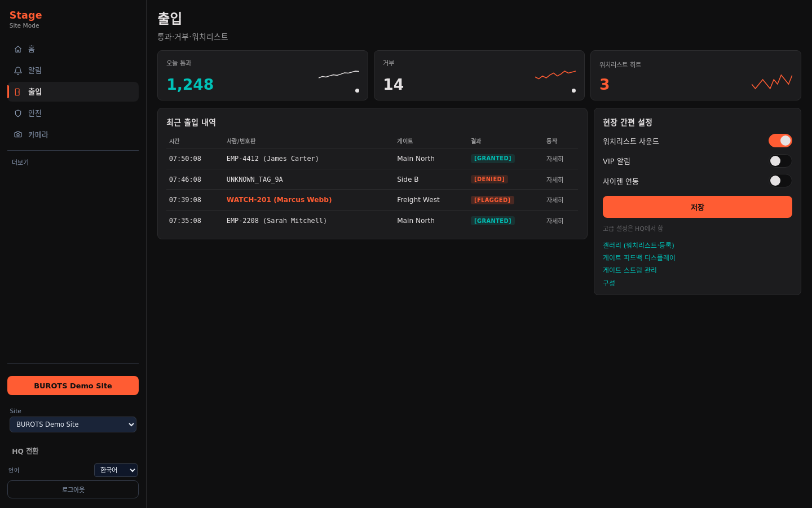Click 자세히 for EMP-2208 row
Screen dimensions: 812x508
(555, 221)
